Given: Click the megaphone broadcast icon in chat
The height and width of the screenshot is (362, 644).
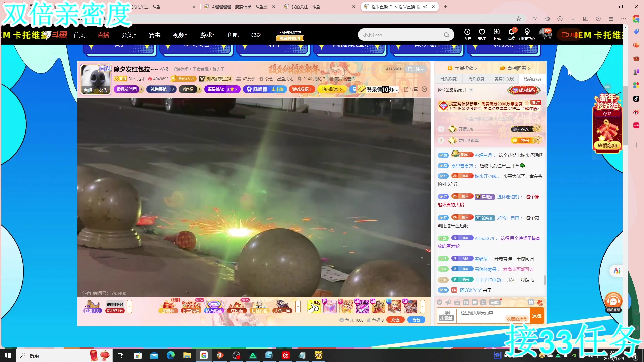Looking at the screenshot, I should click(448, 302).
